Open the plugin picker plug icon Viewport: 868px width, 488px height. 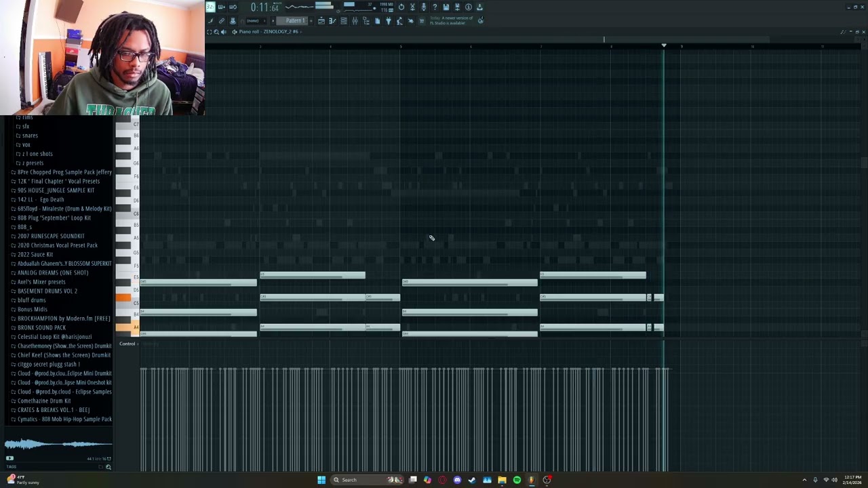pos(388,21)
